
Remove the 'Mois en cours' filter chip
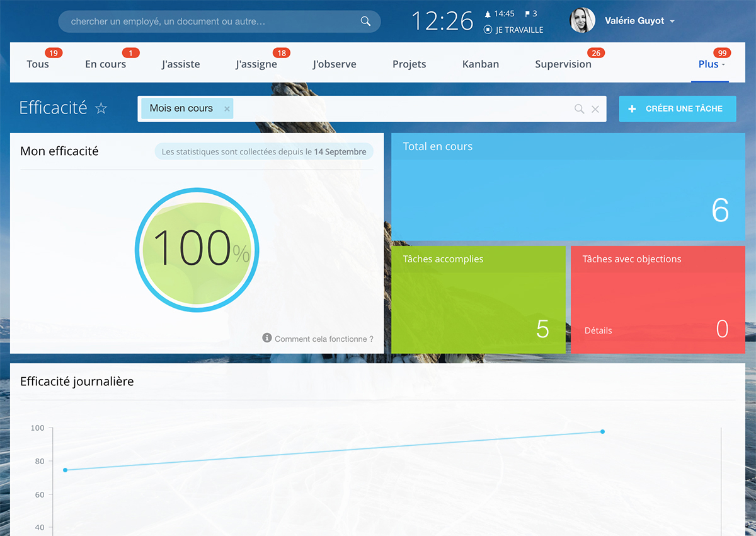click(227, 108)
